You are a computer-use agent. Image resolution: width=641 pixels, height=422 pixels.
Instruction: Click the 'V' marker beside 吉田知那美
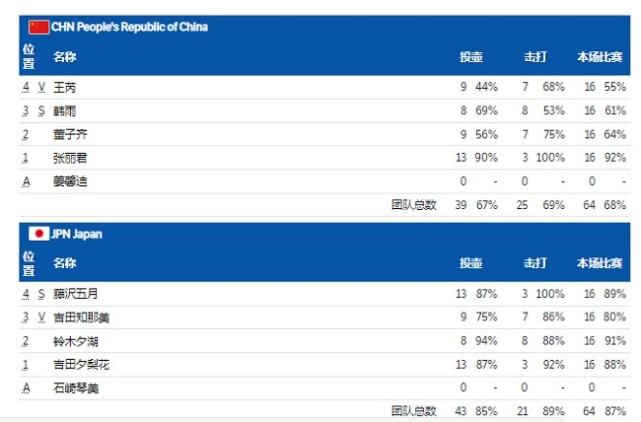point(42,317)
